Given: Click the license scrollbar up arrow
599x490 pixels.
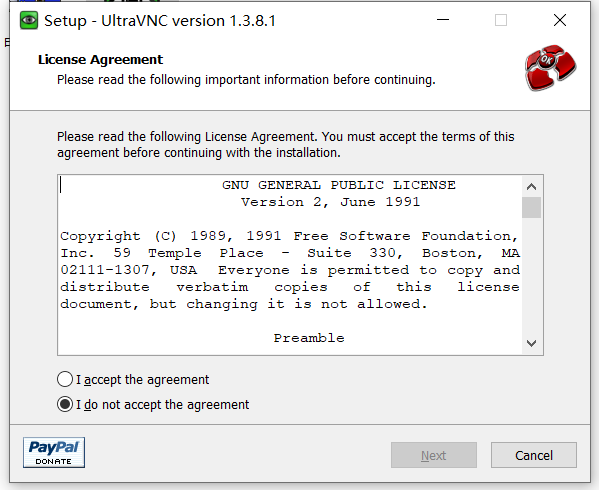Looking at the screenshot, I should click(531, 187).
